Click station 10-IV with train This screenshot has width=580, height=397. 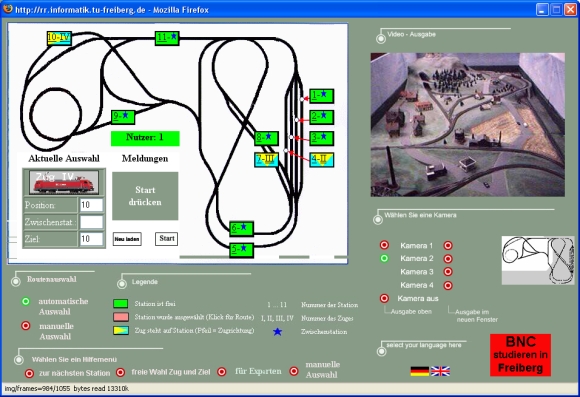(59, 38)
